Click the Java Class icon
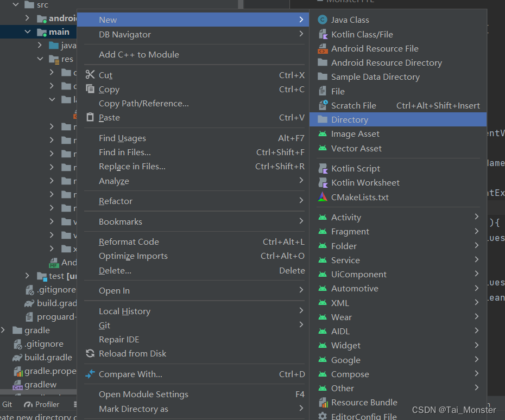 (323, 20)
